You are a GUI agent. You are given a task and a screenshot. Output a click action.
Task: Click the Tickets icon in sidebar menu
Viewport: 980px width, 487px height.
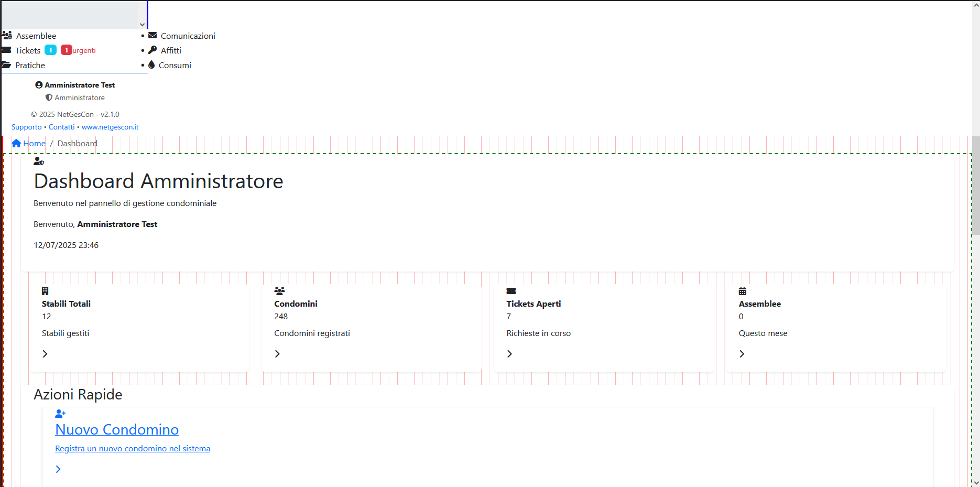point(6,50)
